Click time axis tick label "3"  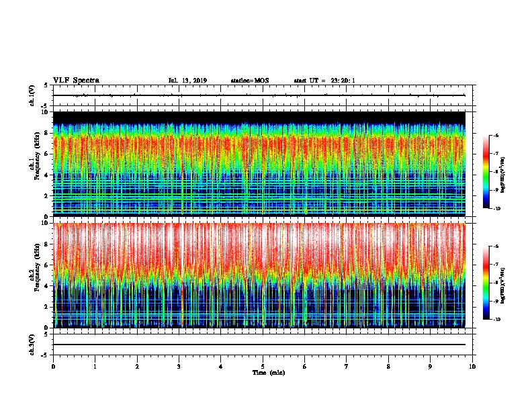[x=179, y=367]
